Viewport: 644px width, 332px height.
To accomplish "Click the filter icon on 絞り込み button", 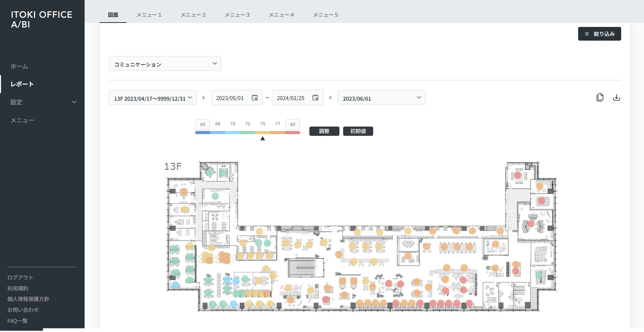I will coord(587,34).
